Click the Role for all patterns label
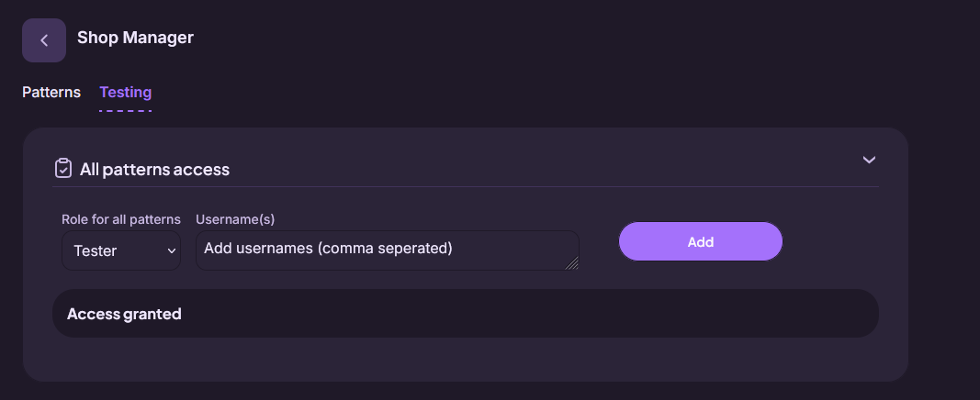980x400 pixels. (x=121, y=219)
